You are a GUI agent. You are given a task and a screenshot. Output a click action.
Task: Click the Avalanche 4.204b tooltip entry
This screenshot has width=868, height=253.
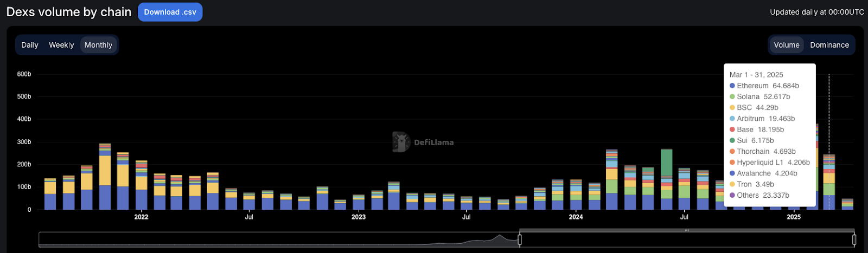pos(763,173)
